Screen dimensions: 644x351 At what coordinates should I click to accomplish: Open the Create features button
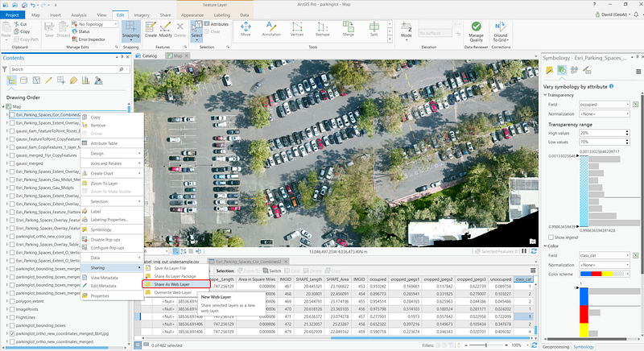point(151,31)
